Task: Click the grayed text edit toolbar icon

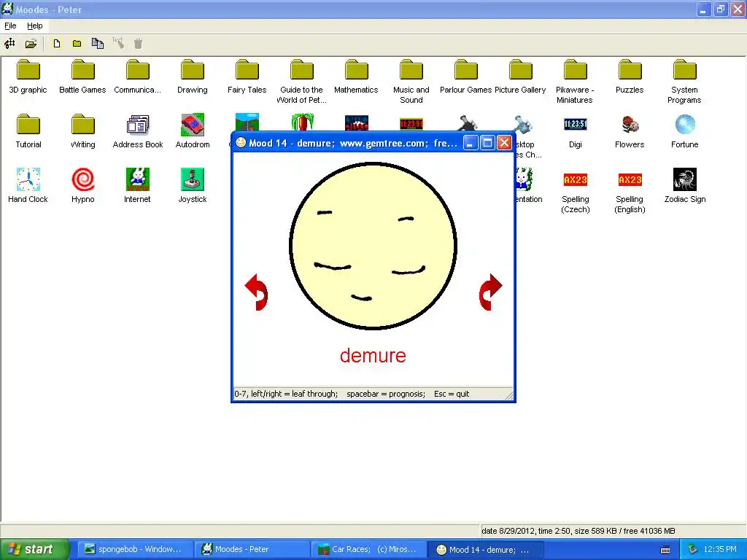Action: (118, 43)
